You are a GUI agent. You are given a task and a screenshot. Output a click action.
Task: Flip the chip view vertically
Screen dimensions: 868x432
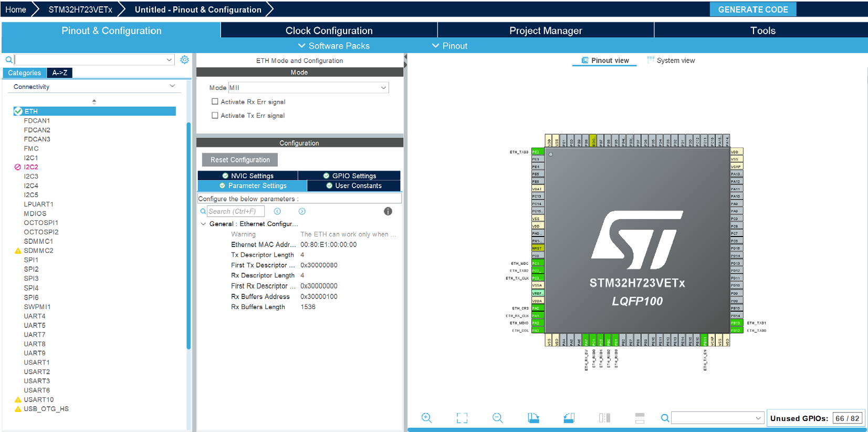[640, 418]
